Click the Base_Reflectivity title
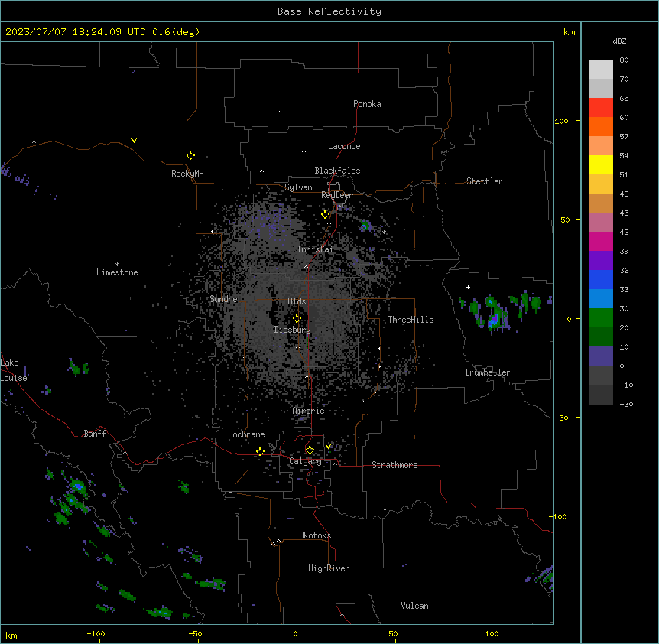This screenshot has width=659, height=644. point(329,11)
